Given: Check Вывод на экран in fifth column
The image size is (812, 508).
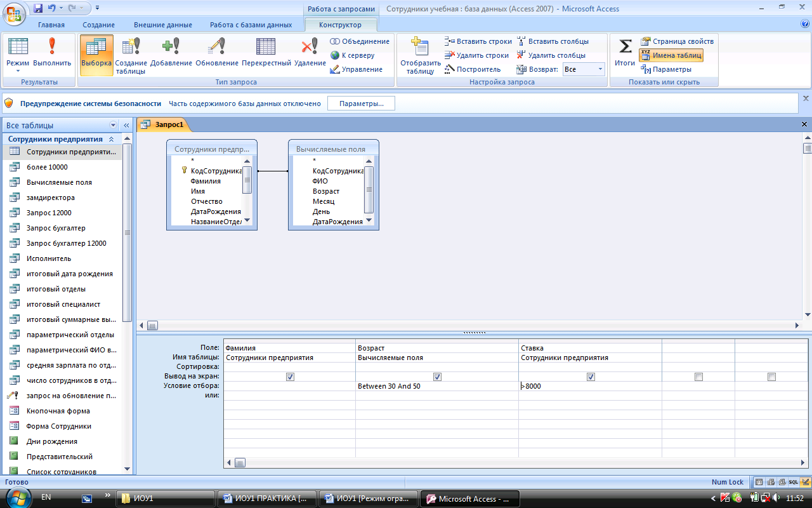Looking at the screenshot, I should pyautogui.click(x=771, y=377).
